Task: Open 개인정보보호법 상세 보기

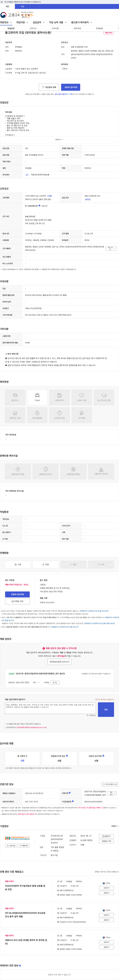Action: point(59,662)
